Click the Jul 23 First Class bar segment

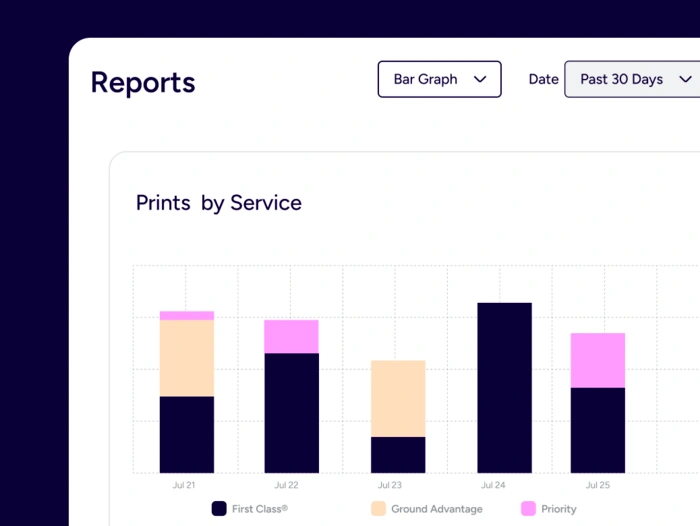[x=398, y=455]
